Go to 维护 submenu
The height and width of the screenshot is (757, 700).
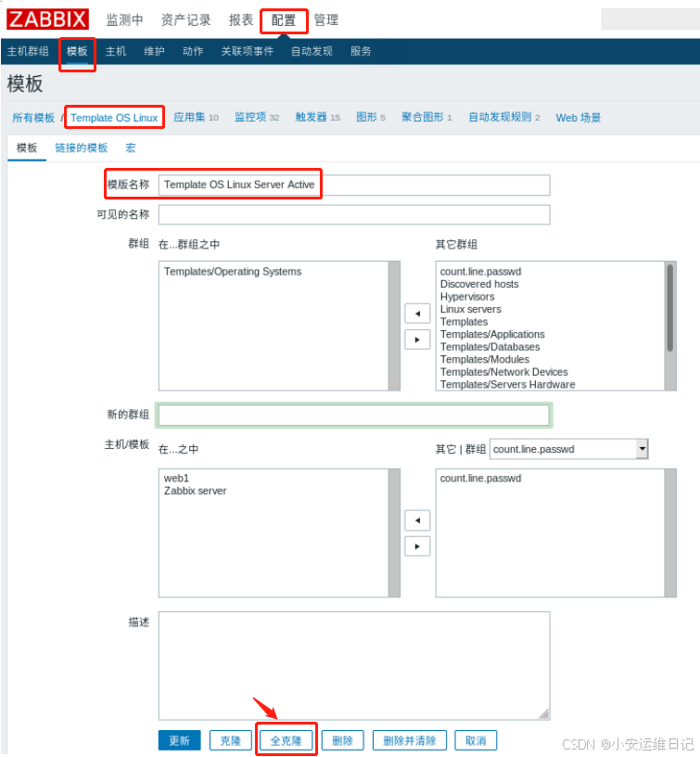click(155, 51)
